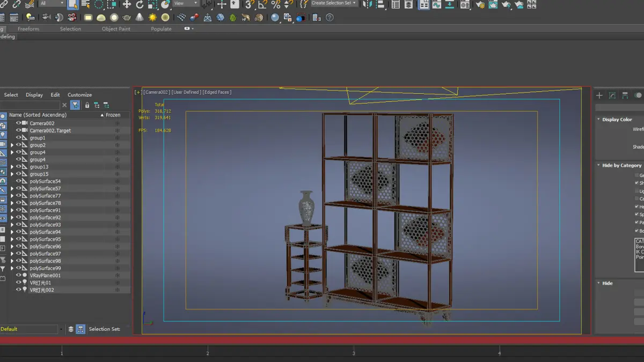Click the help question mark icon
The height and width of the screenshot is (362, 644).
330,18
